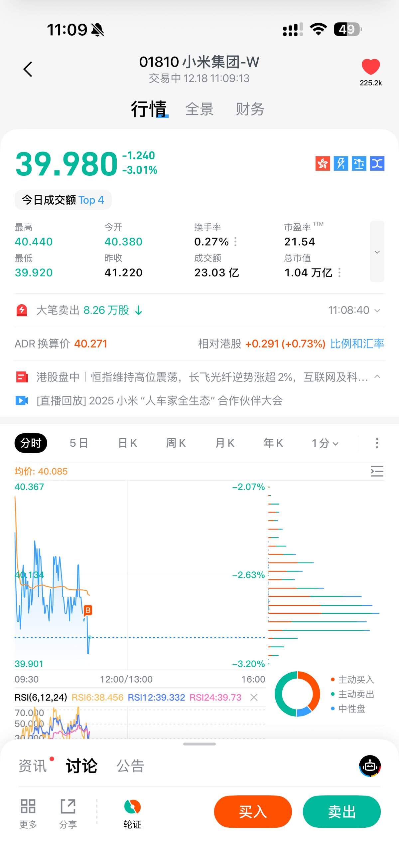
Task: Open the 1分 interval dropdown
Action: (325, 443)
